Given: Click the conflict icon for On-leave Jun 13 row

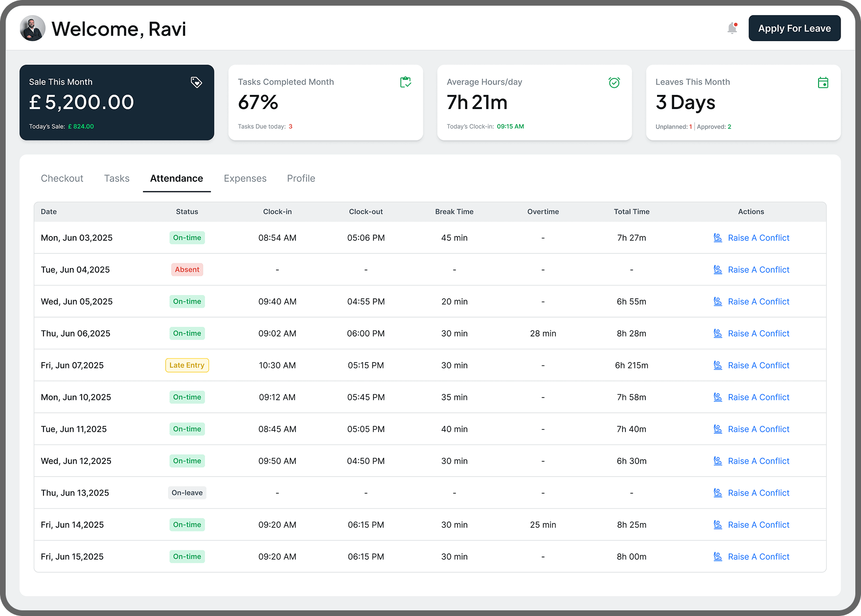Looking at the screenshot, I should point(718,492).
